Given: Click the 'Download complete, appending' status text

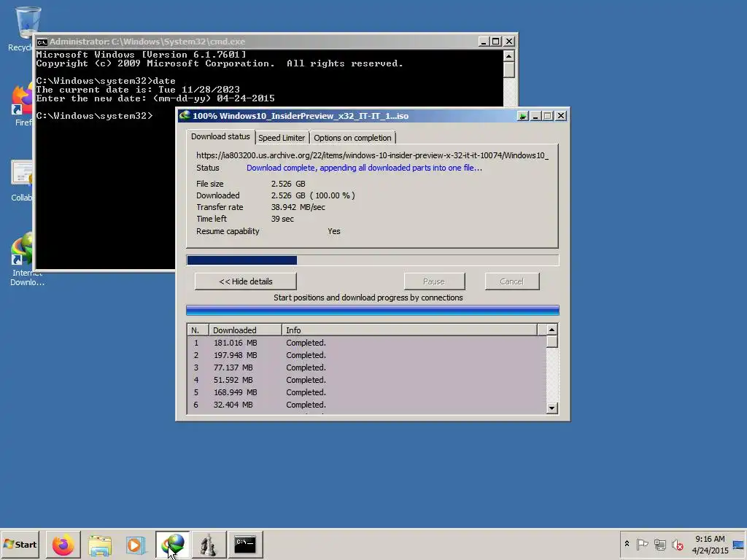Looking at the screenshot, I should click(364, 168).
